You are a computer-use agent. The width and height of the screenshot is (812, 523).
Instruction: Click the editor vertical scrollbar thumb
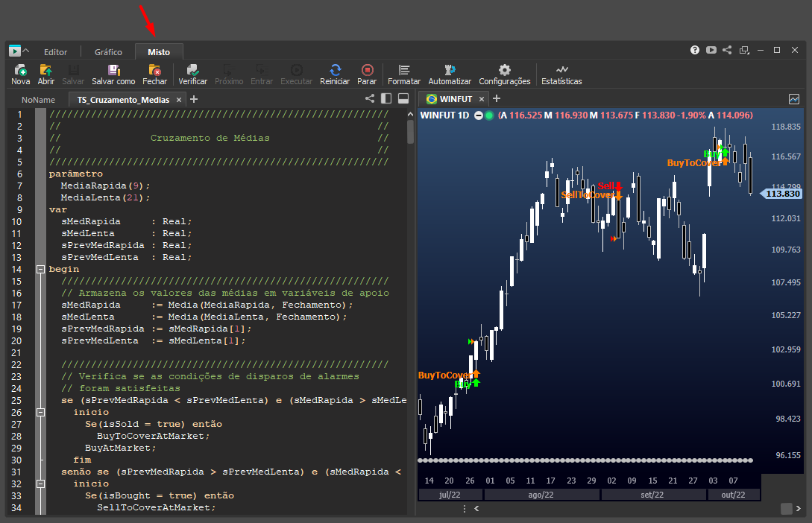click(410, 131)
